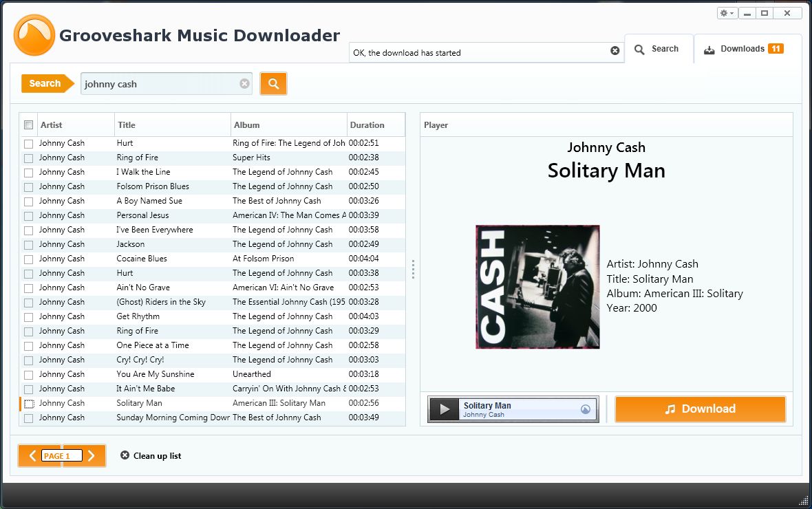Image resolution: width=812 pixels, height=509 pixels.
Task: Check the I've Been Everywhere checkbox
Action: click(x=28, y=231)
